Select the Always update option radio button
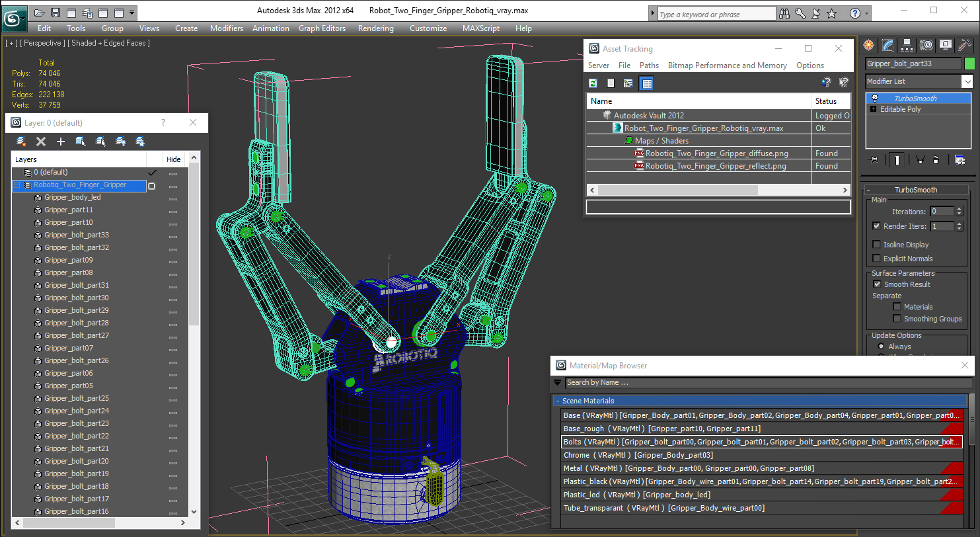The image size is (980, 537). 881,347
